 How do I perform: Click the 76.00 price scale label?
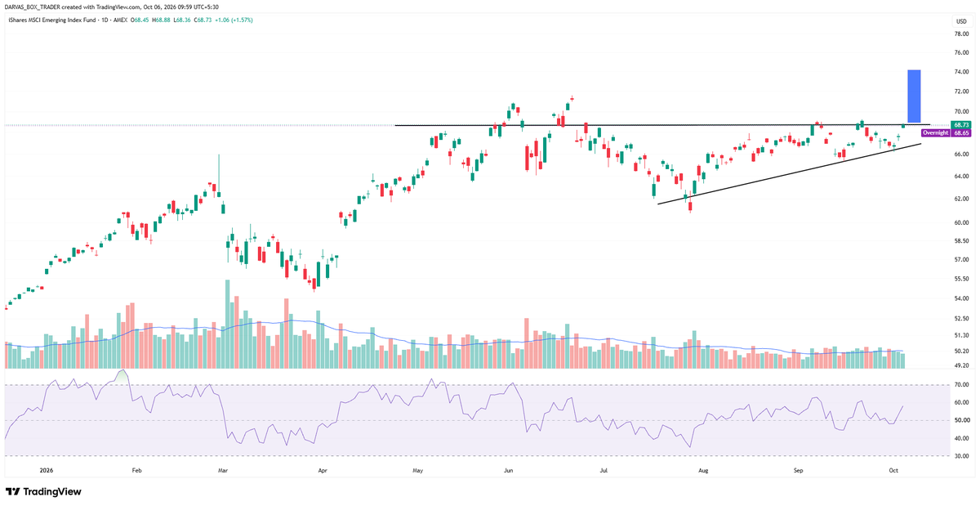click(x=961, y=53)
